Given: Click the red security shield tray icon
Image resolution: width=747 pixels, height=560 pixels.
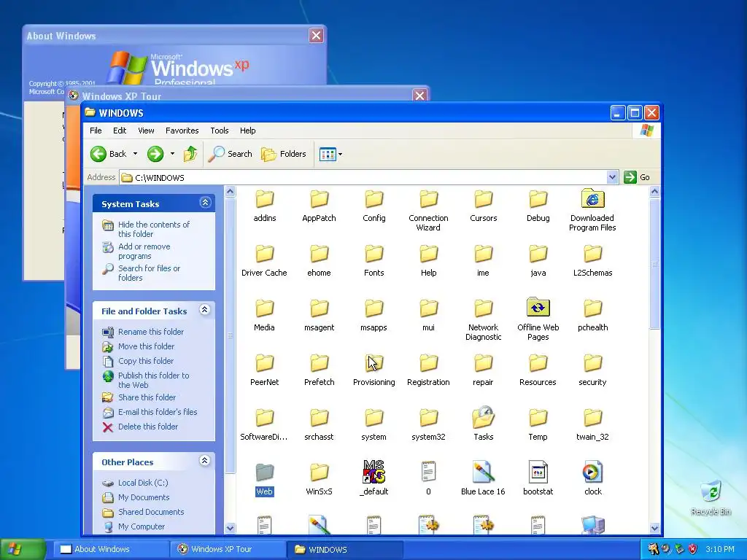Looking at the screenshot, I should [x=693, y=549].
